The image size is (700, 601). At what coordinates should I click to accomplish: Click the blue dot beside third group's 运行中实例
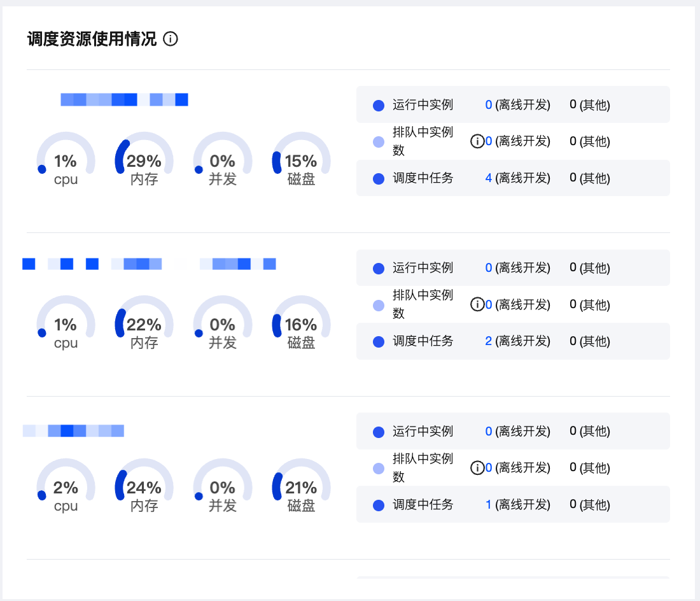tap(379, 432)
